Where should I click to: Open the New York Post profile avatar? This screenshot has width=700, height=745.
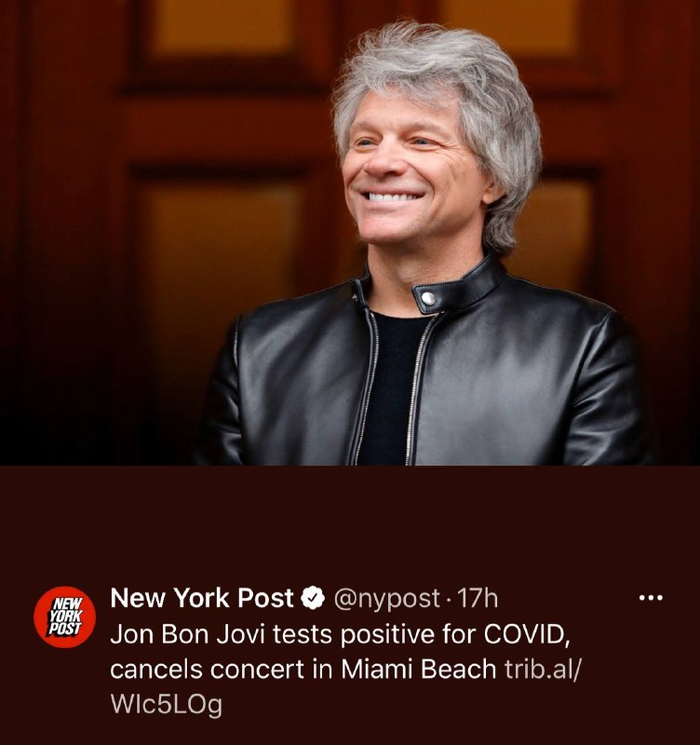(64, 616)
